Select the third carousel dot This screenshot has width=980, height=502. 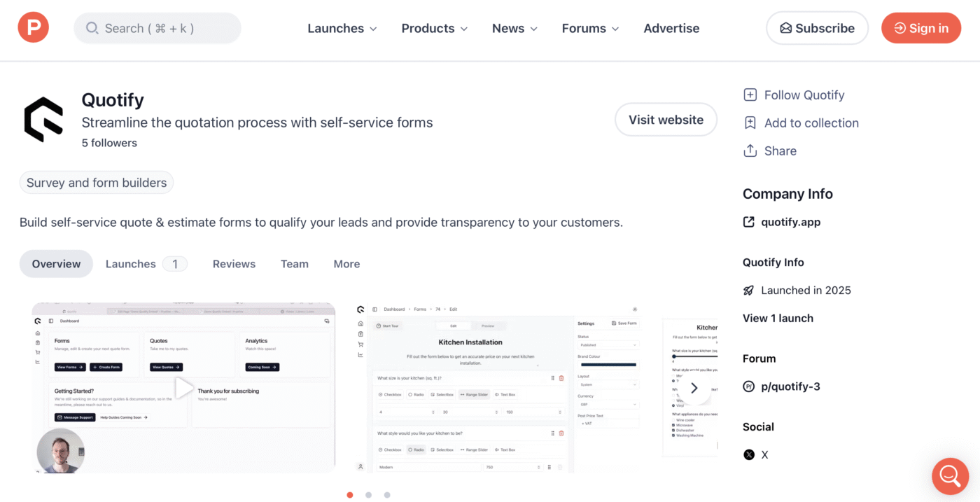pos(387,495)
